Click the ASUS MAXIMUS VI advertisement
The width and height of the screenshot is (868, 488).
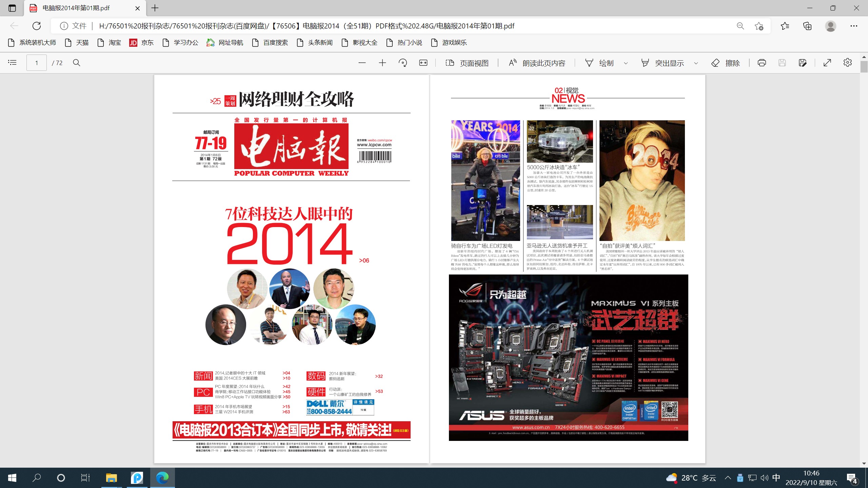(568, 358)
